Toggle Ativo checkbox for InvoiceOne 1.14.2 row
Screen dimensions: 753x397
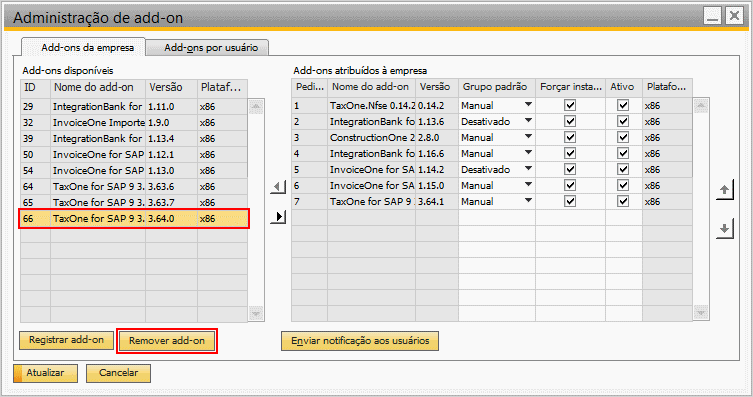click(x=623, y=169)
